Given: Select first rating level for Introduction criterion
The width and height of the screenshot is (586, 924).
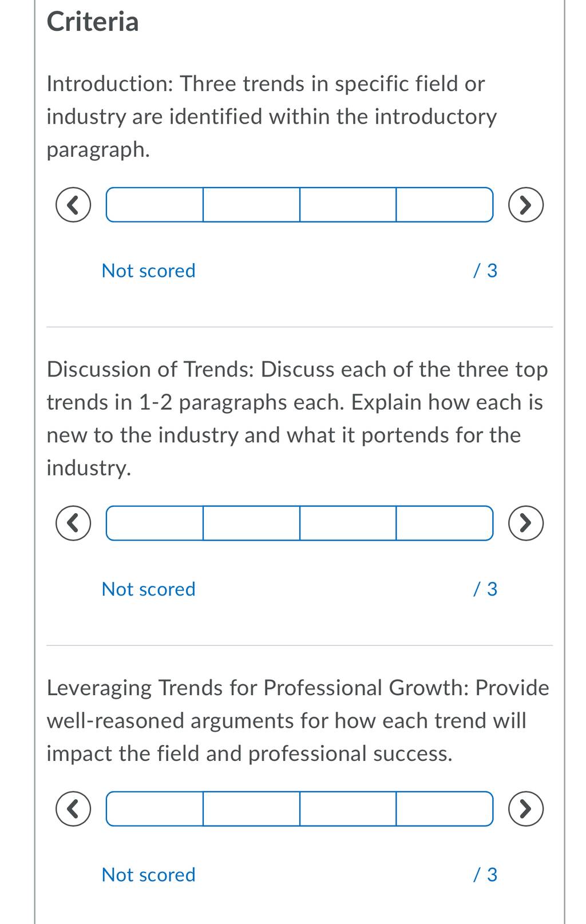Looking at the screenshot, I should pos(155,205).
